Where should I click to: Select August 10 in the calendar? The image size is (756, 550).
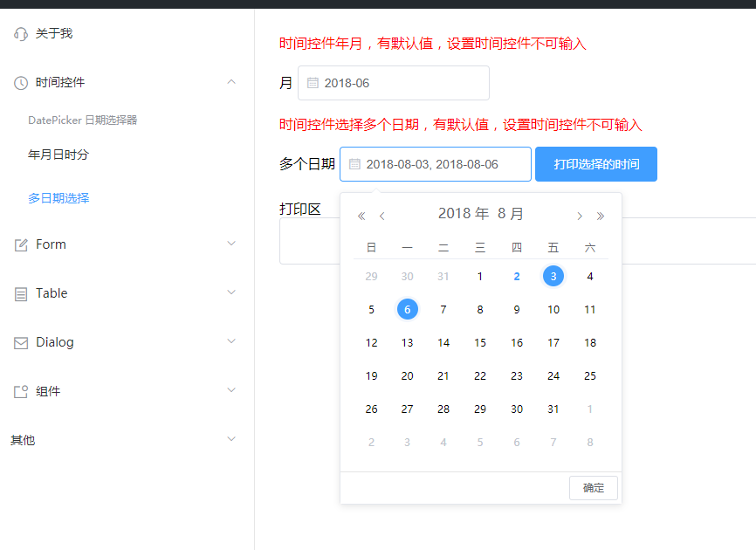[x=553, y=309]
